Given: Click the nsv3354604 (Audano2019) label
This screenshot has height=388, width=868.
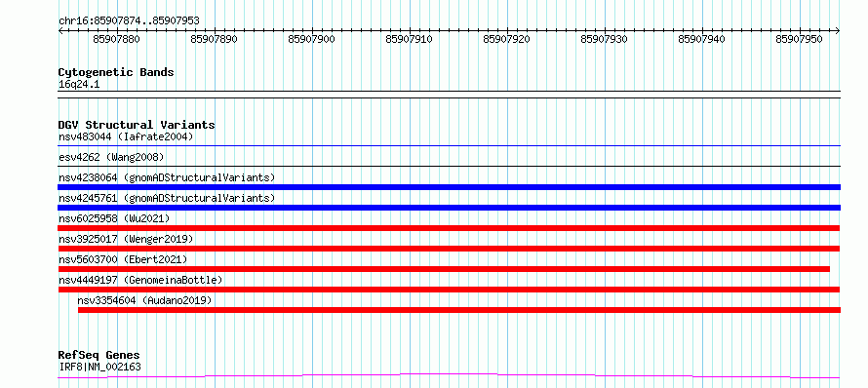Looking at the screenshot, I should coord(144,300).
